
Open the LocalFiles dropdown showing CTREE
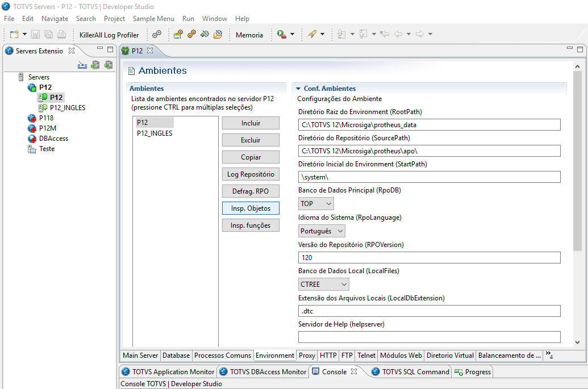(324, 284)
